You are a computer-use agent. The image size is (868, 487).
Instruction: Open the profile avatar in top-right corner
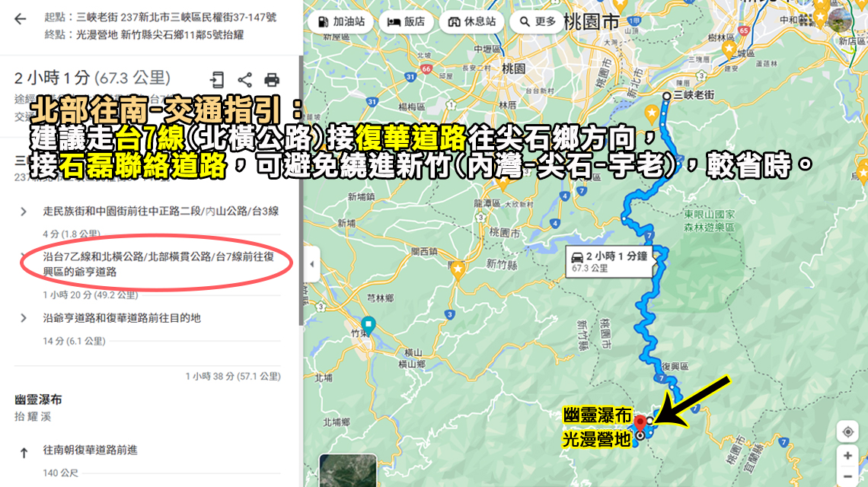pos(841,20)
